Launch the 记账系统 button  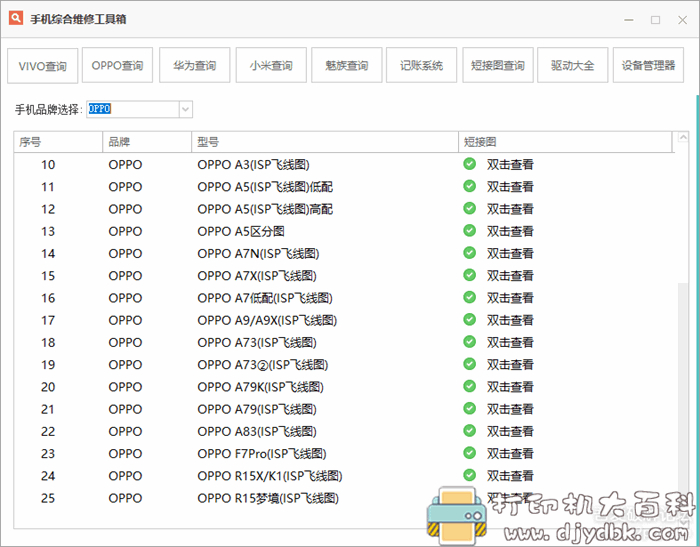coord(421,65)
